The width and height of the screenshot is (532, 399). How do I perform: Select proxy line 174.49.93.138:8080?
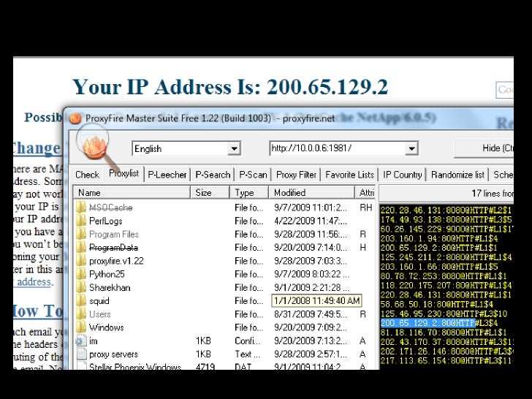coord(446,220)
